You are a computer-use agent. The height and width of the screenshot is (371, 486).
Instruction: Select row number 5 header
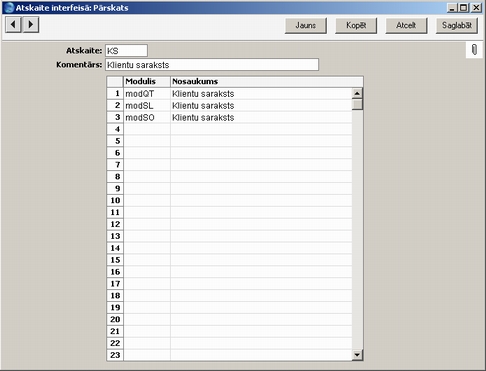pos(115,141)
